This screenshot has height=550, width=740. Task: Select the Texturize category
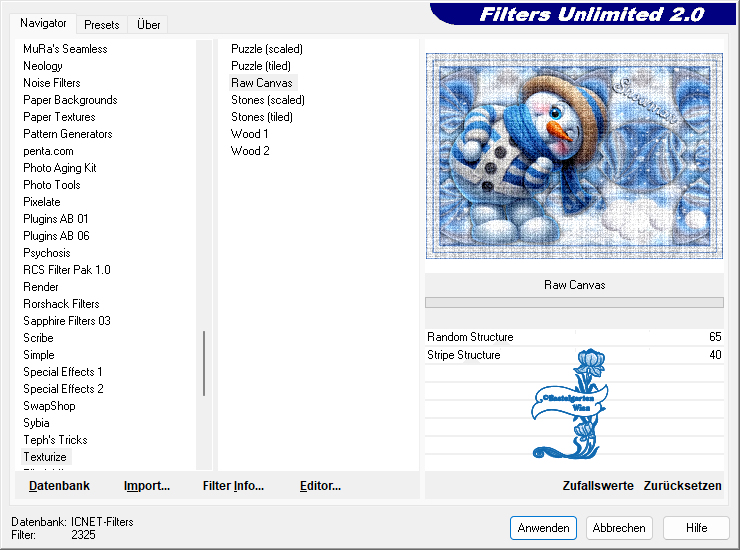[x=45, y=457]
